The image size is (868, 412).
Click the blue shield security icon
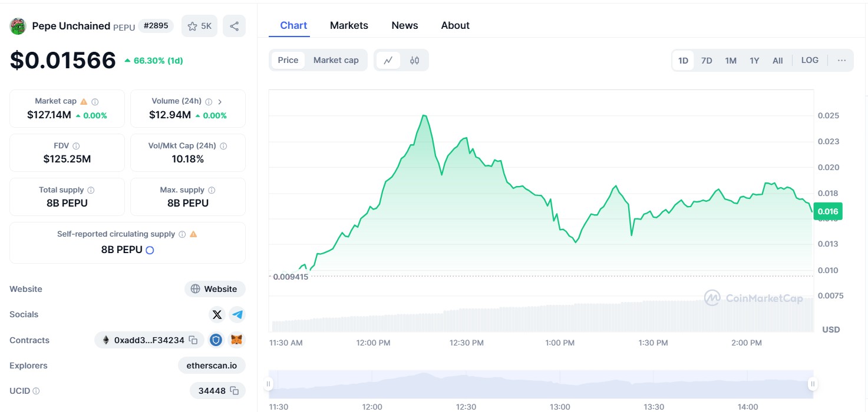(217, 340)
